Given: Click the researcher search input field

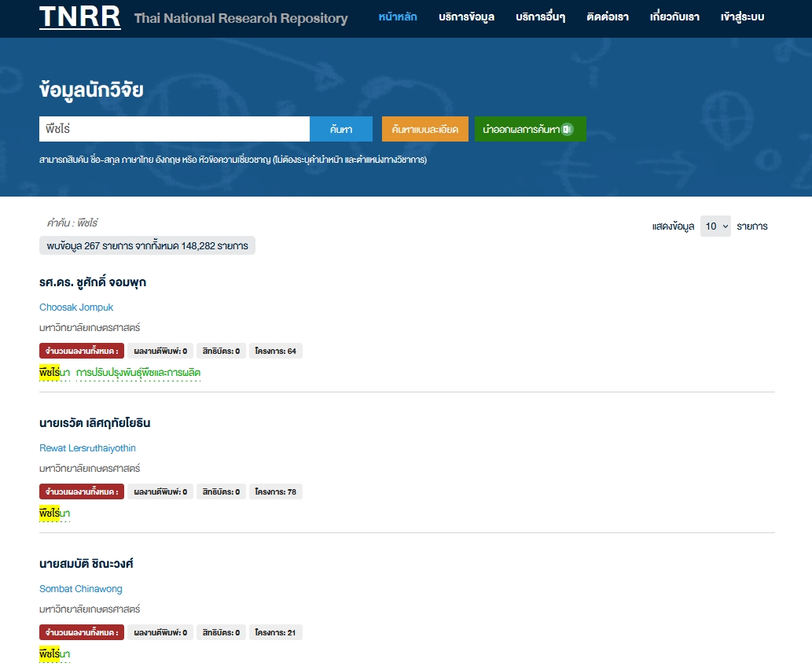Looking at the screenshot, I should pos(174,129).
